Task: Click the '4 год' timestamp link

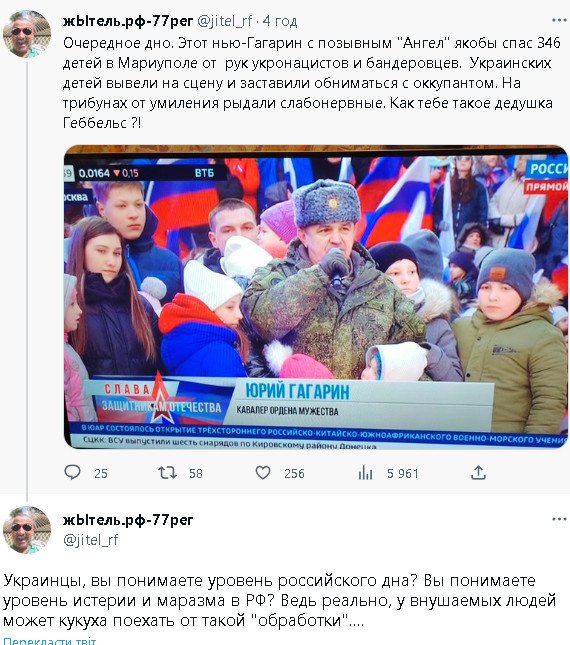Action: [x=280, y=21]
